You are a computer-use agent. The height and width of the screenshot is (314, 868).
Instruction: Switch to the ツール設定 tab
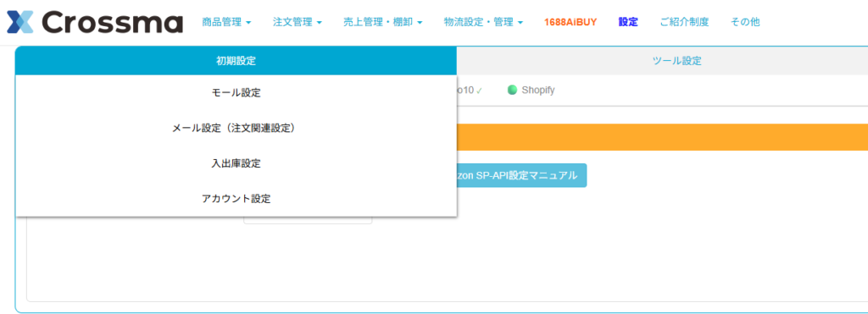pyautogui.click(x=677, y=61)
